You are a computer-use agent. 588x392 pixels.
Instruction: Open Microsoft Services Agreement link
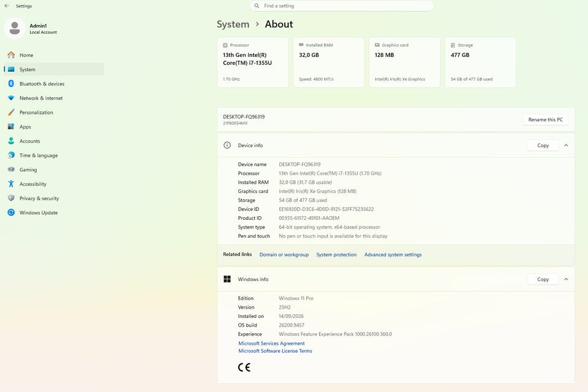tap(271, 343)
